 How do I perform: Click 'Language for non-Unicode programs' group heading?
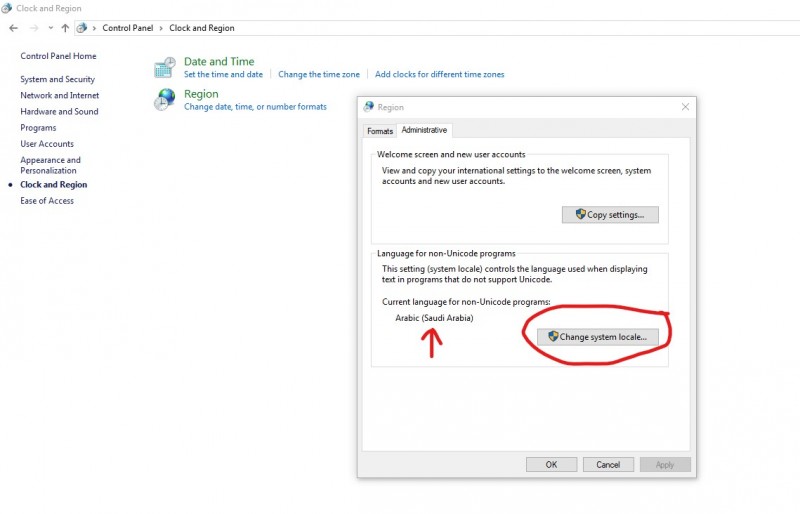pos(446,254)
